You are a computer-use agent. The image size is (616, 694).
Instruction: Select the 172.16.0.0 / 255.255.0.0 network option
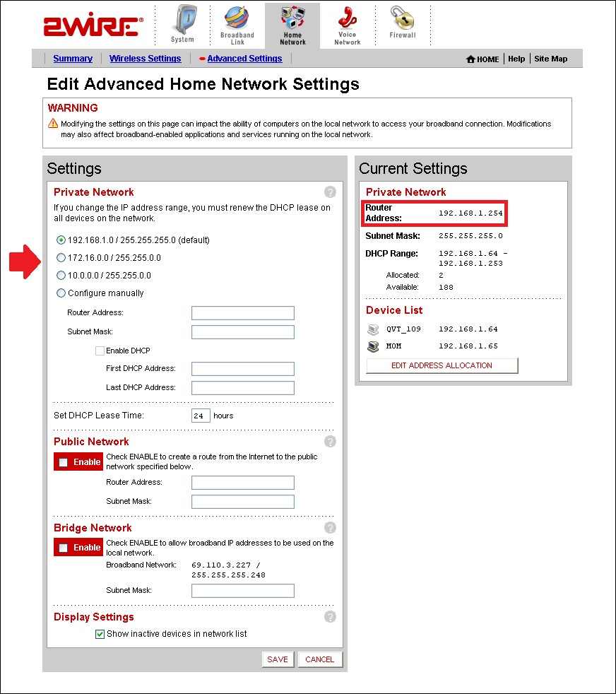click(x=61, y=258)
